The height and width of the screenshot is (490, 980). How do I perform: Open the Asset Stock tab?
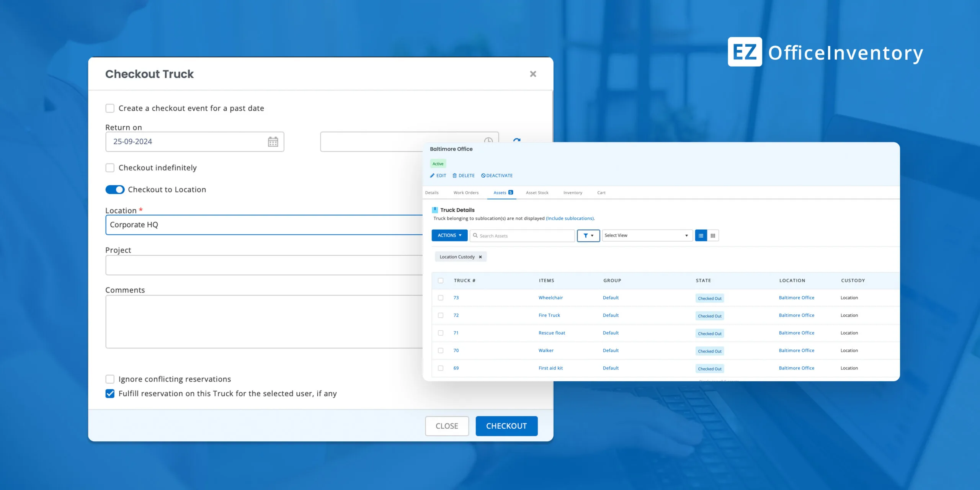pos(537,193)
